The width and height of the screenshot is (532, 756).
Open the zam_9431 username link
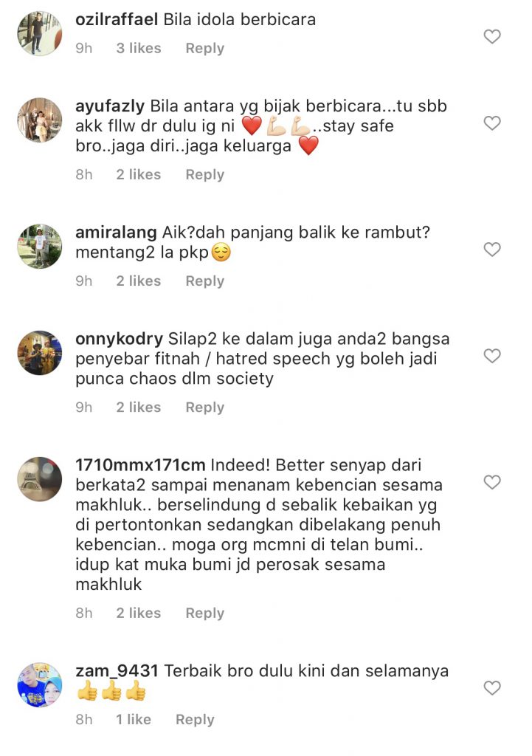coord(117,671)
